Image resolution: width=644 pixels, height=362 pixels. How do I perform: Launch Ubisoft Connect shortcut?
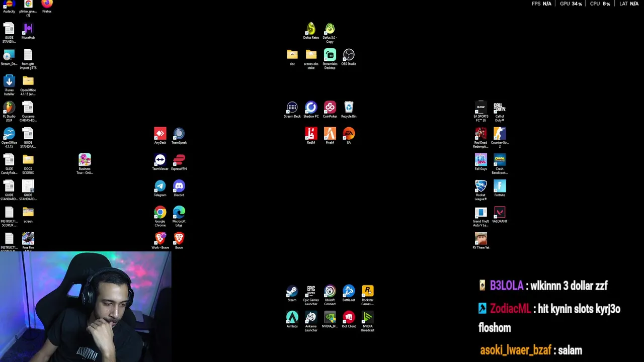coord(330,295)
